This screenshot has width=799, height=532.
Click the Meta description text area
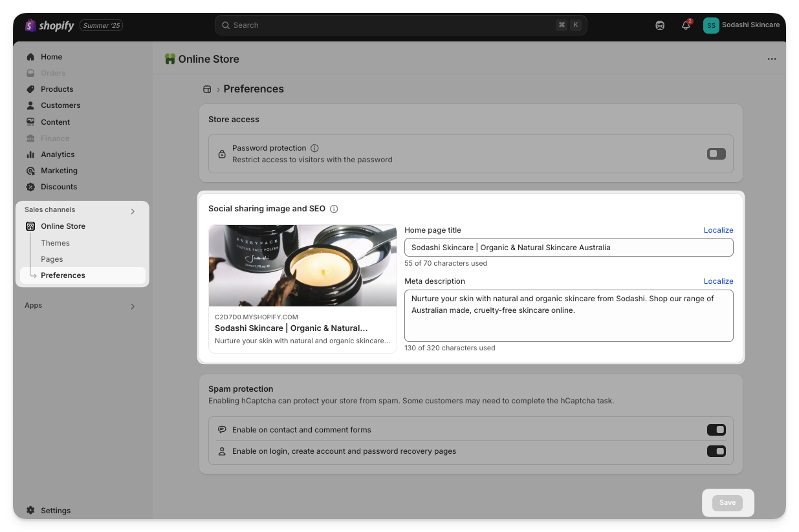[x=568, y=315]
